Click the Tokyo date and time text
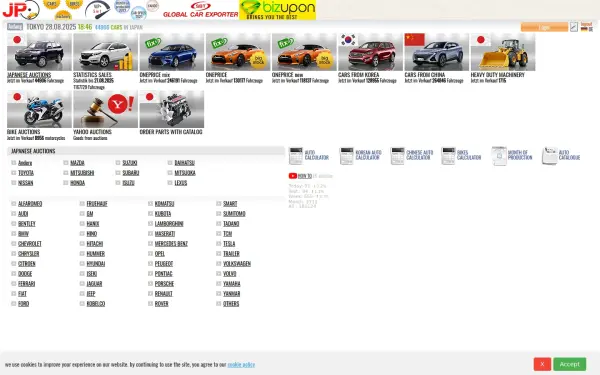The image size is (600, 375). [x=59, y=27]
